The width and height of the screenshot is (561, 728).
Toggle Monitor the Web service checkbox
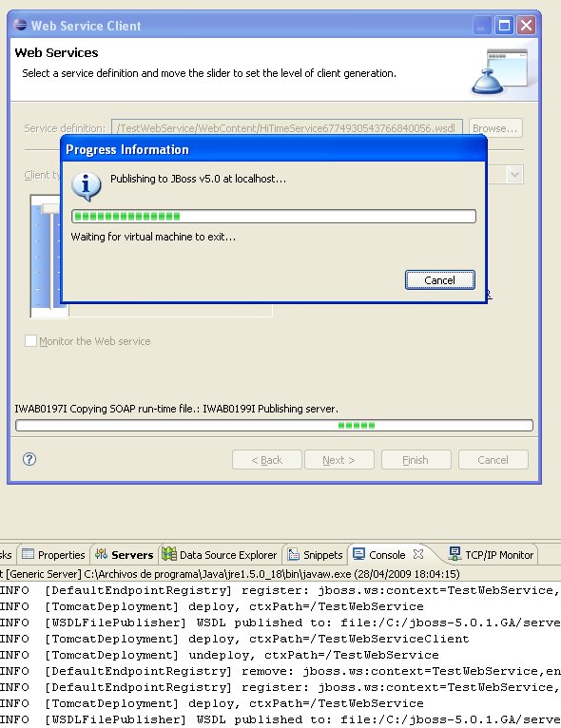[x=30, y=341]
